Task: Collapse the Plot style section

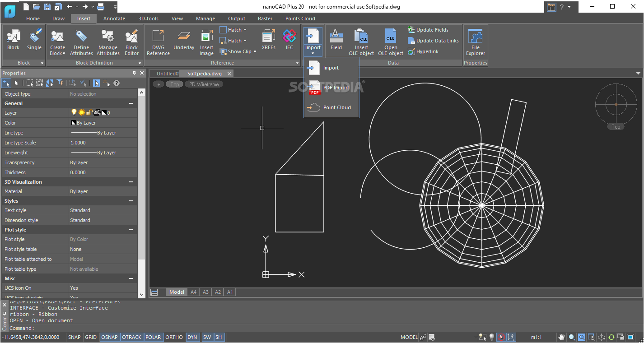Action: [131, 230]
